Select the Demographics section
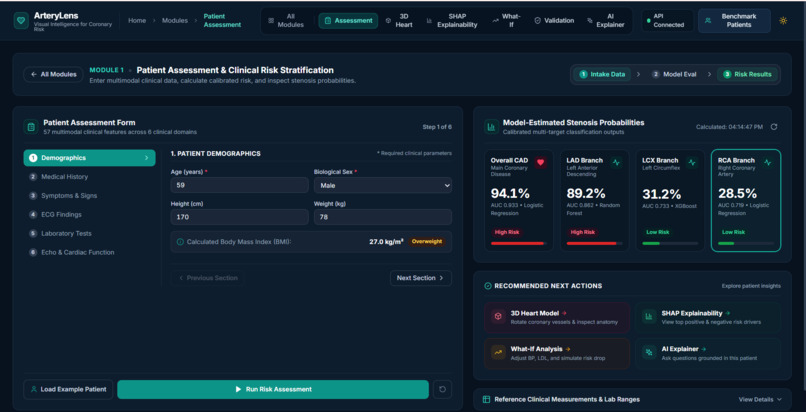 click(x=89, y=158)
